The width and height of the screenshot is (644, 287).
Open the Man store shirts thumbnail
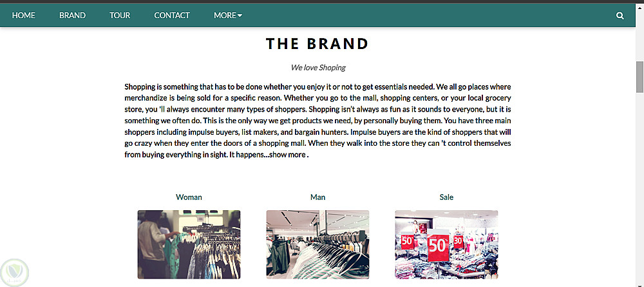[317, 244]
